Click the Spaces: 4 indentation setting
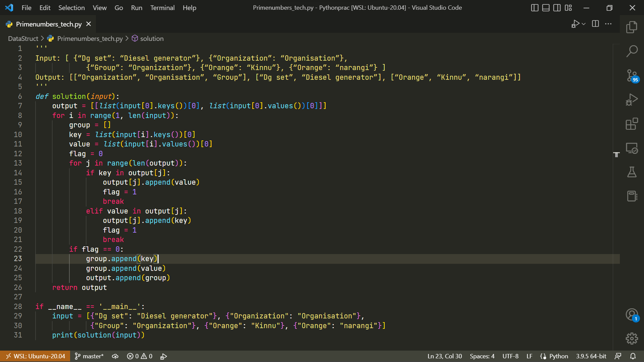 coord(482,356)
